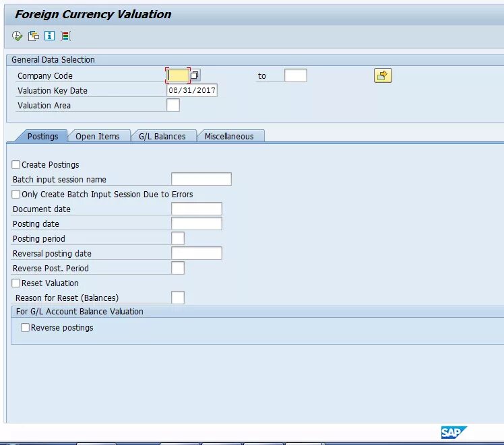The height and width of the screenshot is (445, 504).
Task: Click the Reason for Reset (Balances) label
Action: (67, 298)
